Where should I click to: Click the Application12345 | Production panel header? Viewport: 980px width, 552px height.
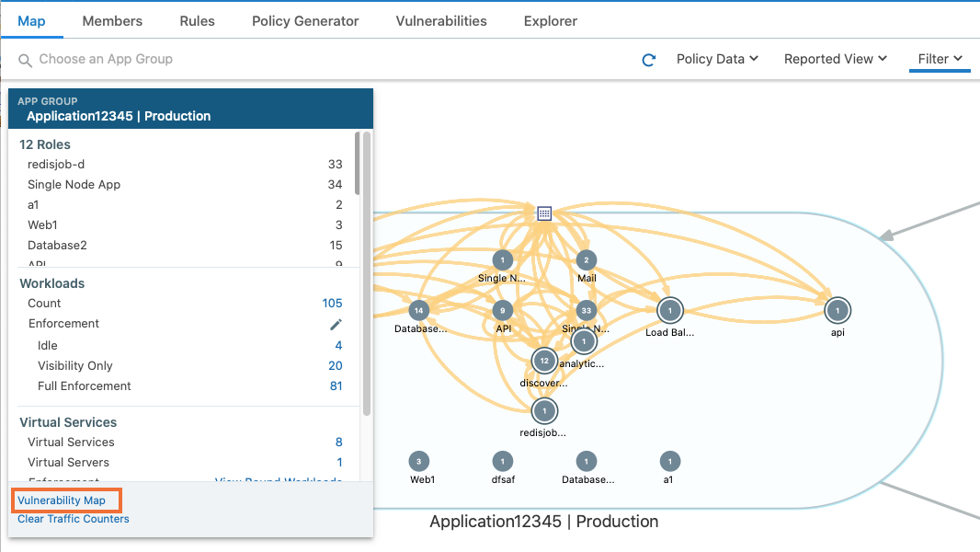[x=190, y=109]
